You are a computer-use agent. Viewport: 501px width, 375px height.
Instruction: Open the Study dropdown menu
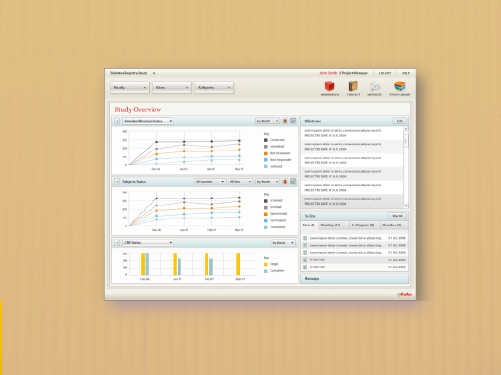pos(130,88)
